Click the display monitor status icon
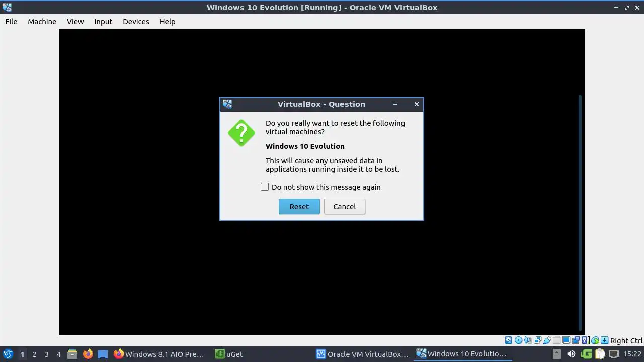 click(x=566, y=340)
